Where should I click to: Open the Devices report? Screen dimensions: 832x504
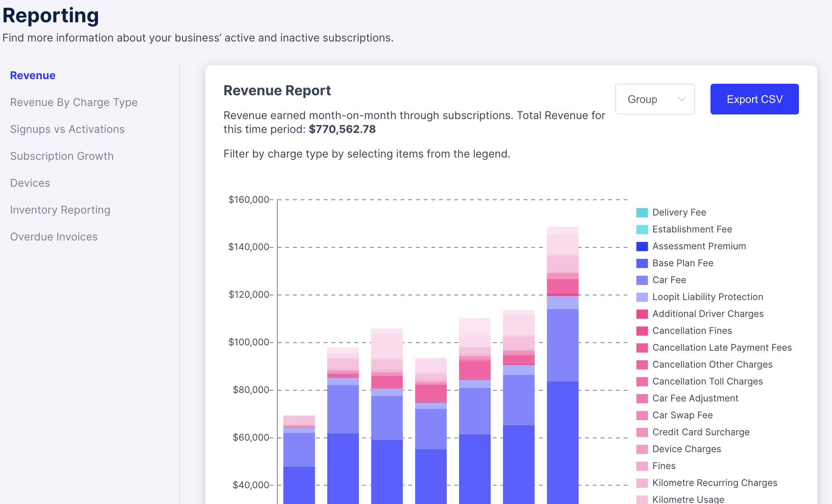pyautogui.click(x=30, y=183)
